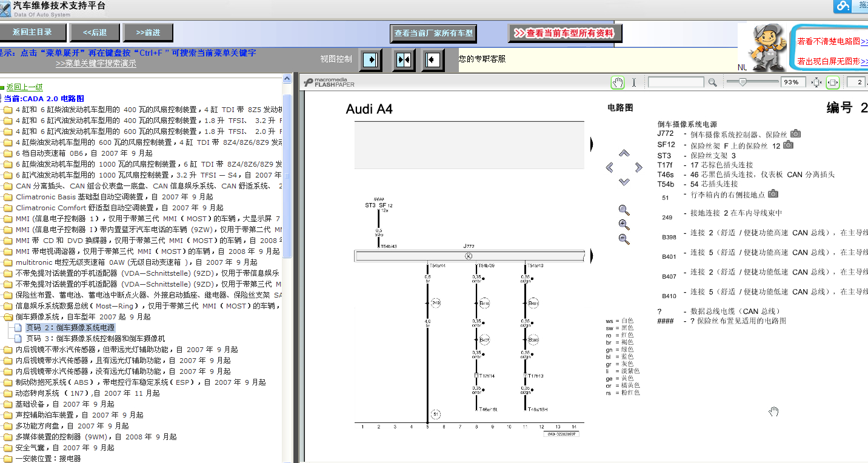
Task: Zoom out with the minus magnifier icon
Action: coord(624,239)
